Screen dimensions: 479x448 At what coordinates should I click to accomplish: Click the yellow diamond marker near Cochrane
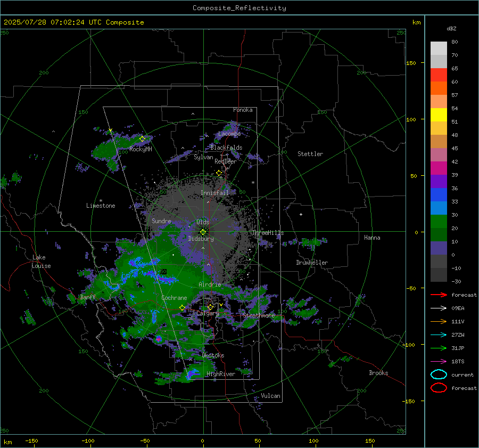(183, 307)
